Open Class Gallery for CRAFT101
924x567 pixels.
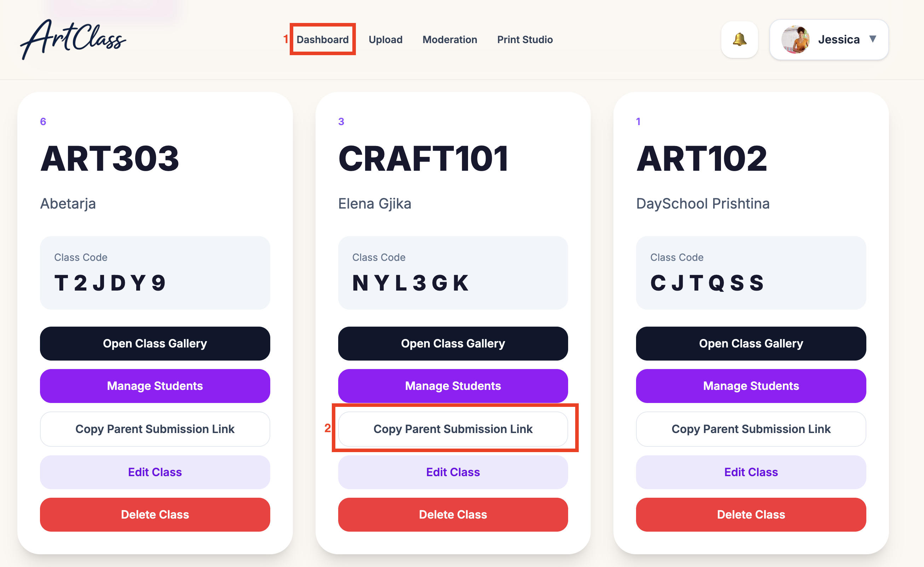[x=453, y=344]
